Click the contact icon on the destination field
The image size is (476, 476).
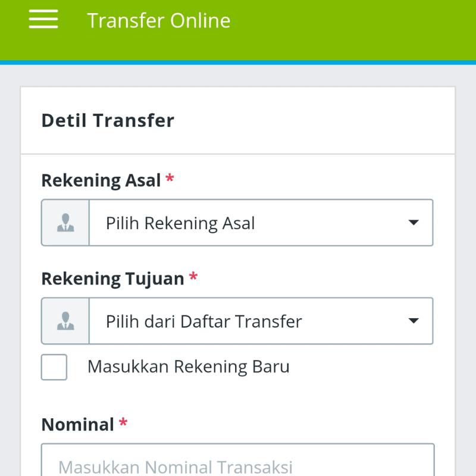[x=65, y=321]
